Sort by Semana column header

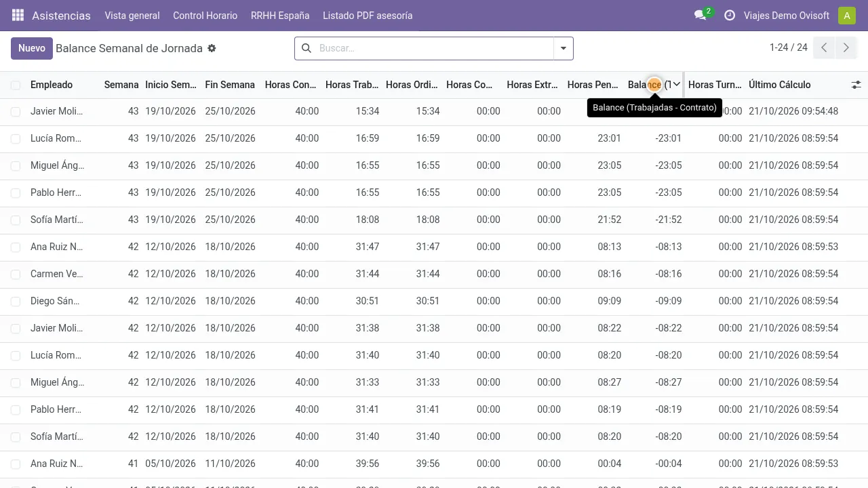coord(121,85)
